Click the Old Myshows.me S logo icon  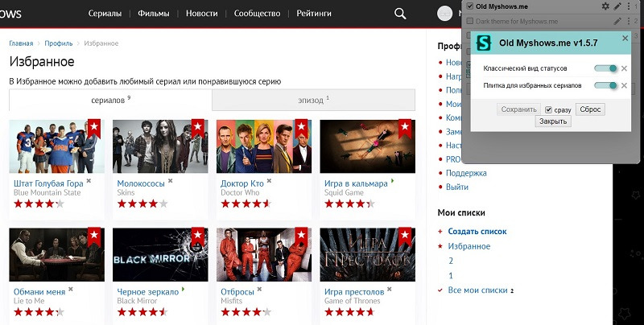[484, 43]
